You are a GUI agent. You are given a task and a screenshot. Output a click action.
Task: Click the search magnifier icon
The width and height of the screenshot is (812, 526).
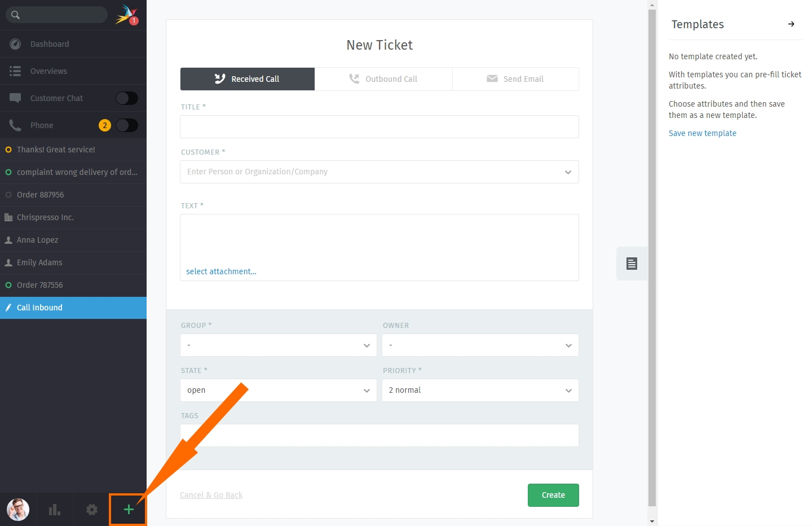tap(15, 15)
